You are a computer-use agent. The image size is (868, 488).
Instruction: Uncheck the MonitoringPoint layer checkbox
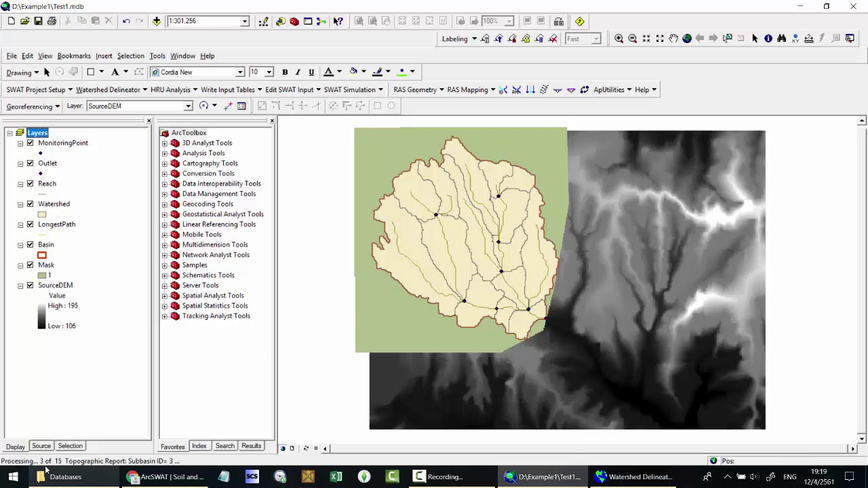30,143
